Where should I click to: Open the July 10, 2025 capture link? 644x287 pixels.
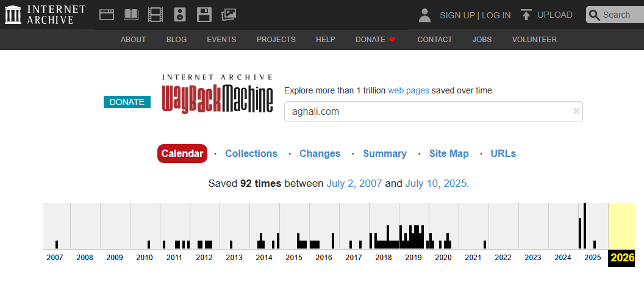pyautogui.click(x=436, y=183)
